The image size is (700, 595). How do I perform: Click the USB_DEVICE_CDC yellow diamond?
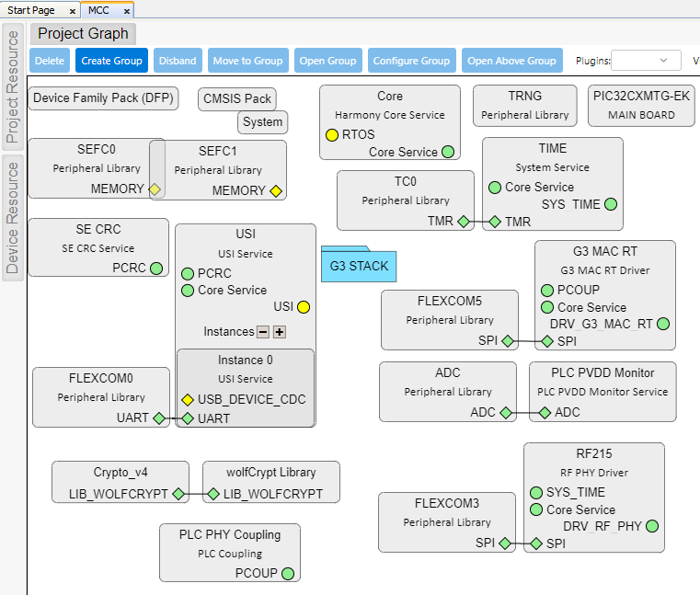(x=188, y=400)
